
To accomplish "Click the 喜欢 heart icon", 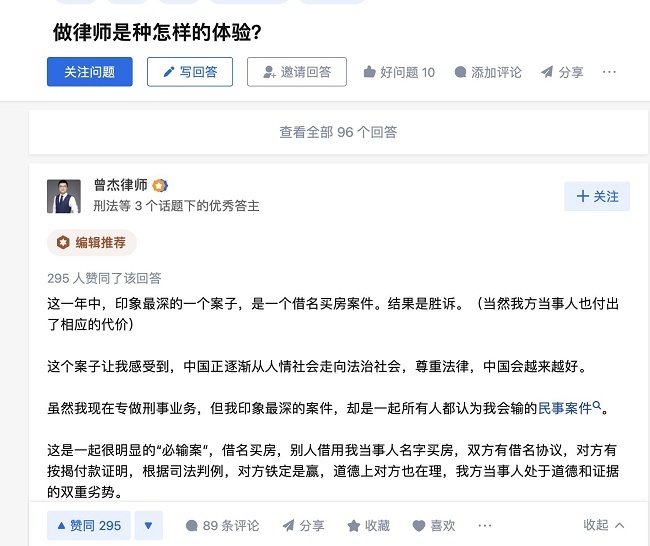I will point(418,525).
